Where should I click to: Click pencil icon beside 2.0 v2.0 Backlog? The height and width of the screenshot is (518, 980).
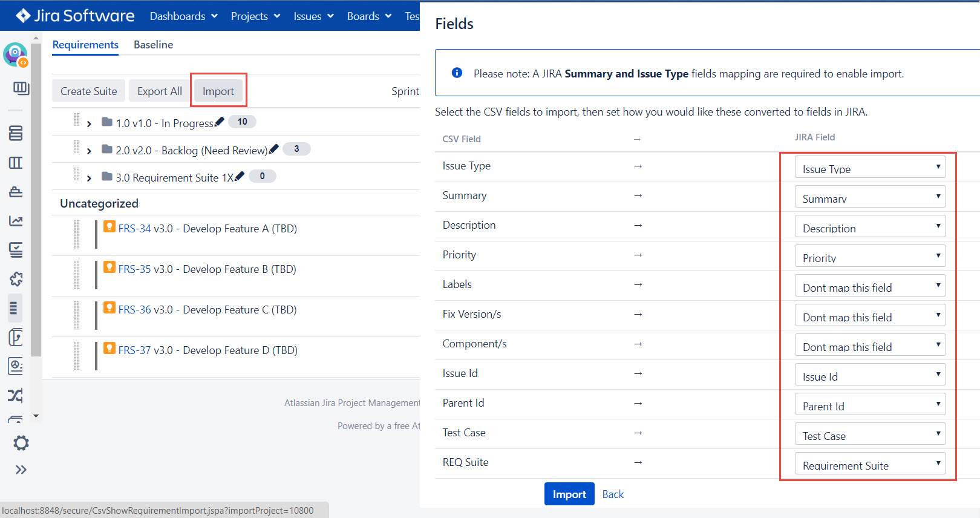tap(274, 149)
